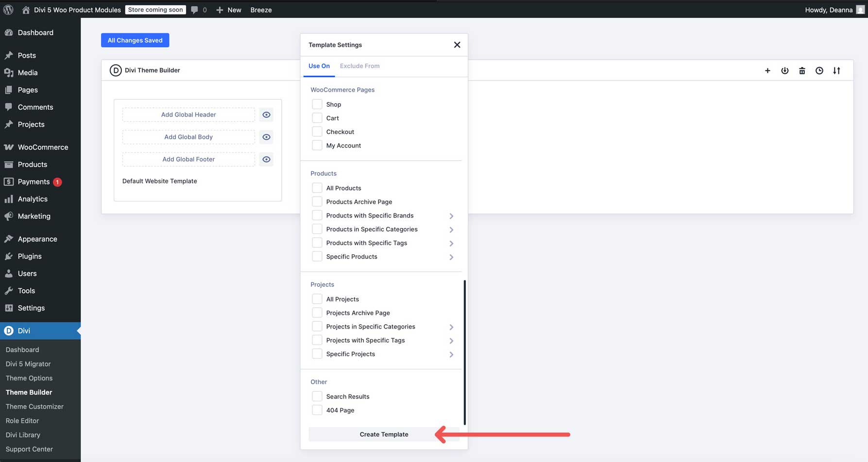Open the Theme Options menu item
868x462 pixels.
[29, 378]
